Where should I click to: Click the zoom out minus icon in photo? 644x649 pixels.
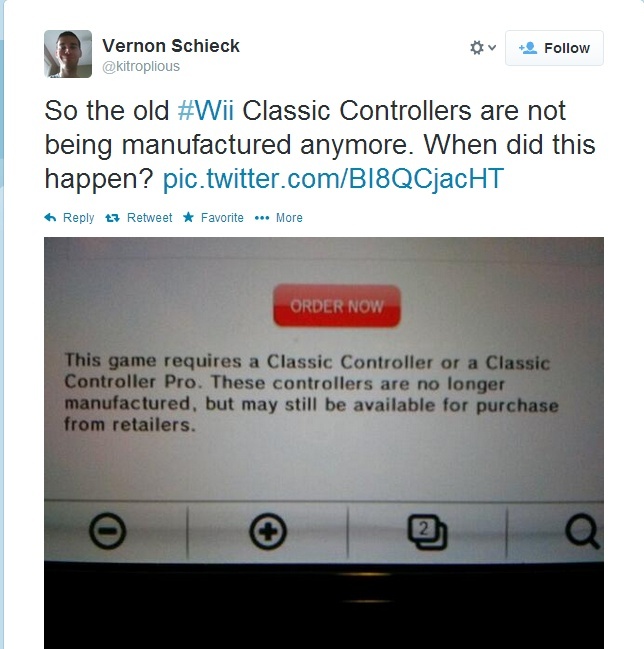108,531
